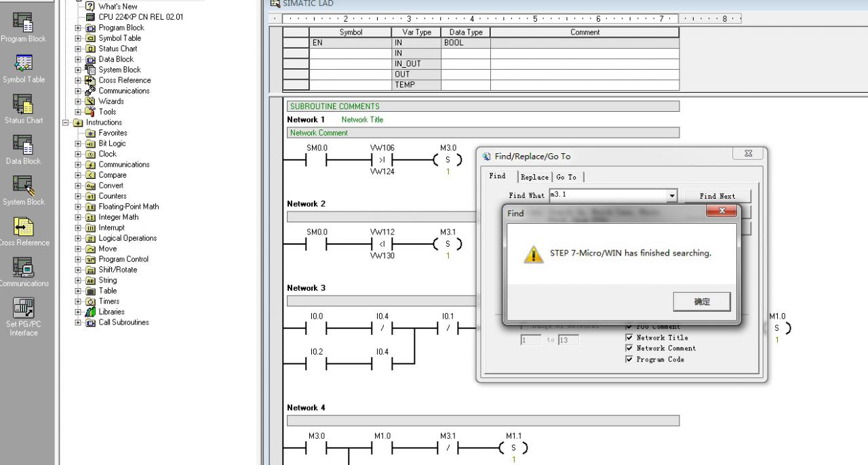The image size is (868, 465).
Task: Click the TEMP cell in variable table
Action: (x=416, y=85)
